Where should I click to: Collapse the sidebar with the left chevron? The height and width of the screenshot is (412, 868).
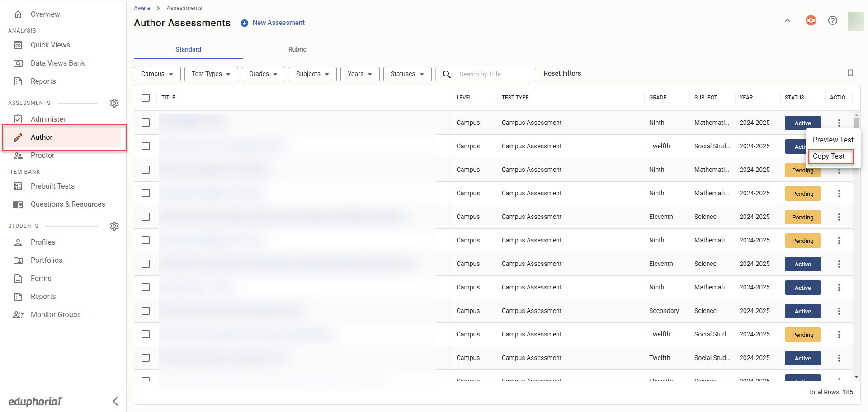(x=115, y=401)
